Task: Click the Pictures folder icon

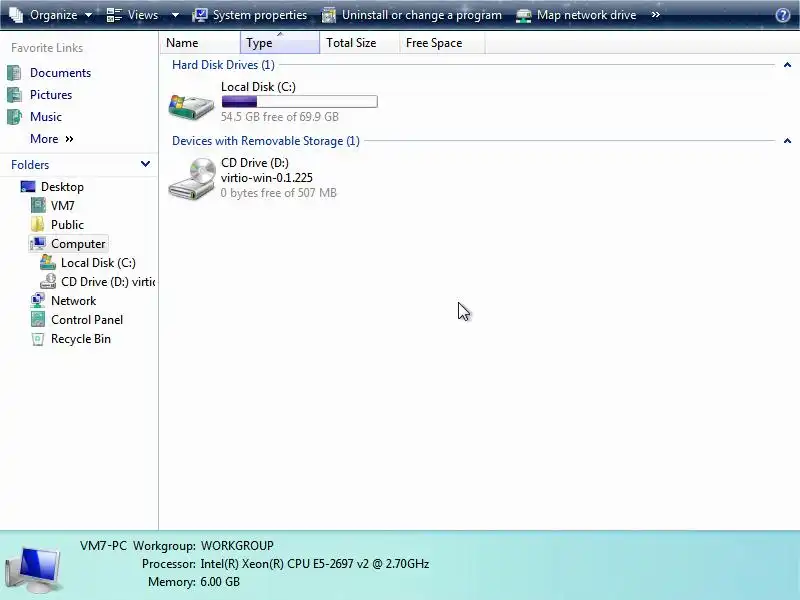Action: (x=14, y=95)
